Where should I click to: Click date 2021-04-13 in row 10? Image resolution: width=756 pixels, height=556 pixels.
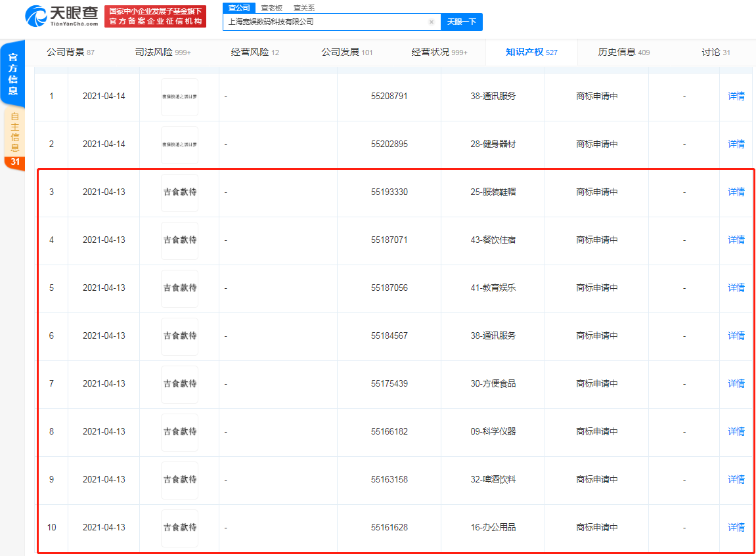click(104, 528)
